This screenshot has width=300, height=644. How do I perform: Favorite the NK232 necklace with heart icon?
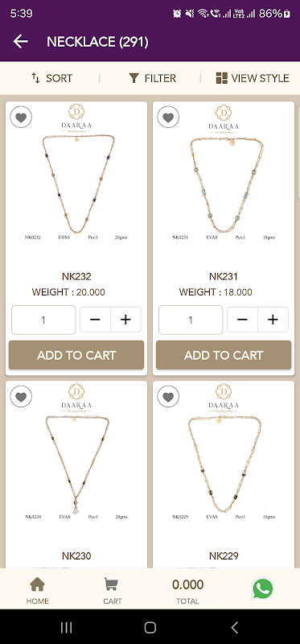point(21,117)
